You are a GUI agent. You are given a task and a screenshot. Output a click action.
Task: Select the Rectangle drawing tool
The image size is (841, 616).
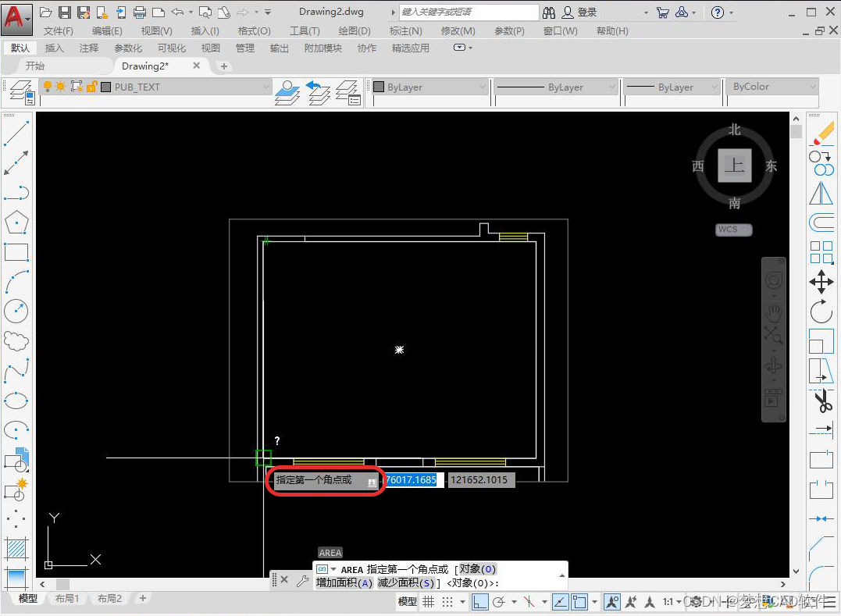(x=16, y=251)
